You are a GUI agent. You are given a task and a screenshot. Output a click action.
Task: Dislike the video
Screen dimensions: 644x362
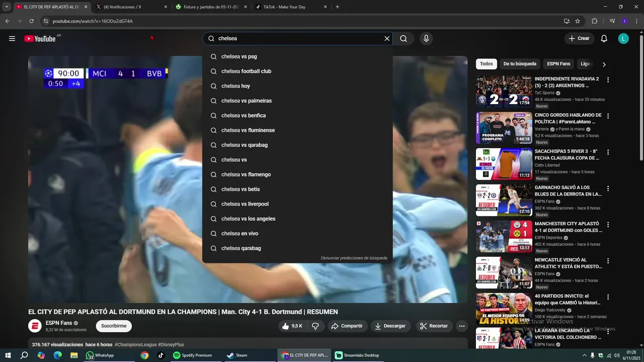click(315, 326)
